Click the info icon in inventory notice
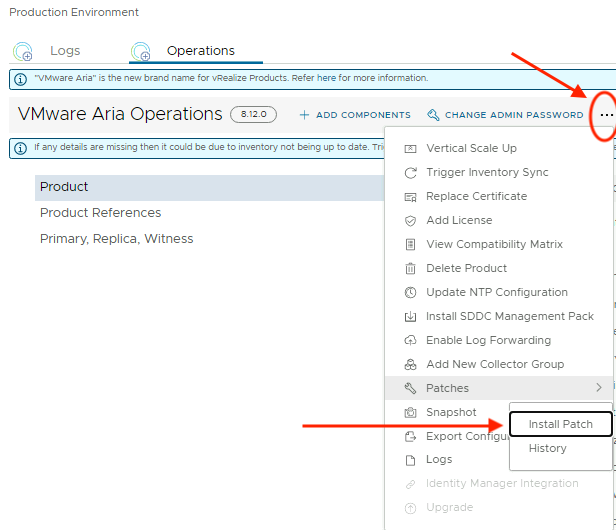 [20, 149]
